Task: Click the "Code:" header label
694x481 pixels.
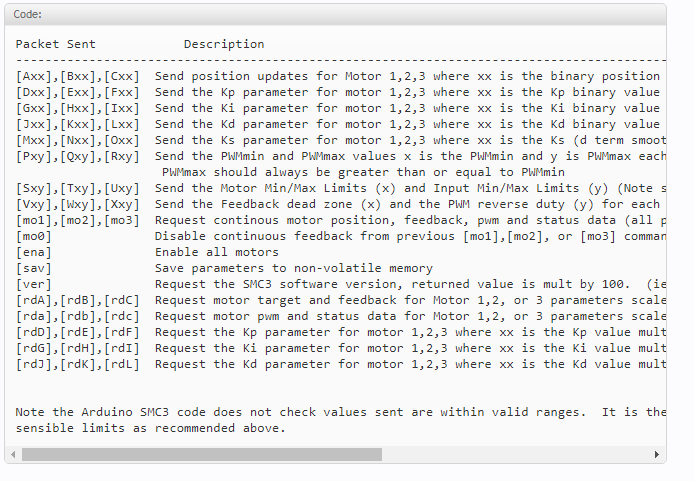Action: tap(28, 15)
